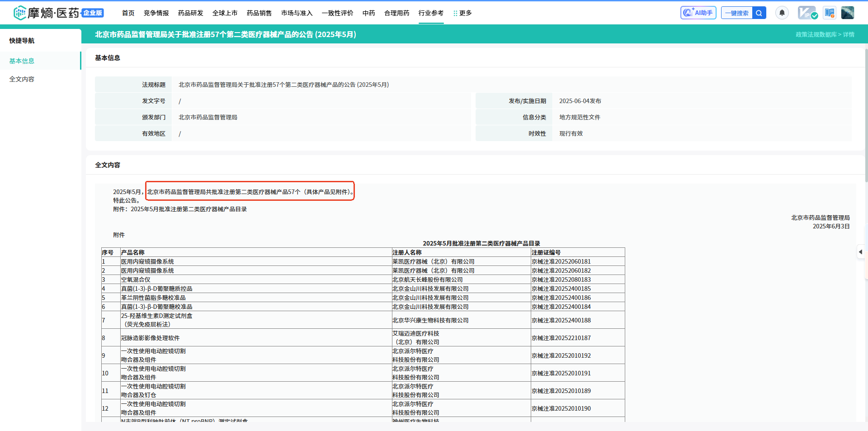Click the magnifier search icon
Screen dimensions: 868x431
tap(759, 13)
